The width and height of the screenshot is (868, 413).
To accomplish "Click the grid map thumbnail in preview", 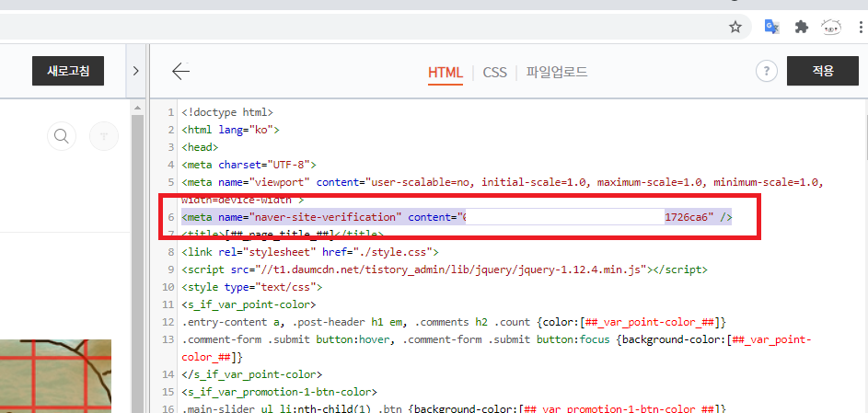I will [55, 376].
